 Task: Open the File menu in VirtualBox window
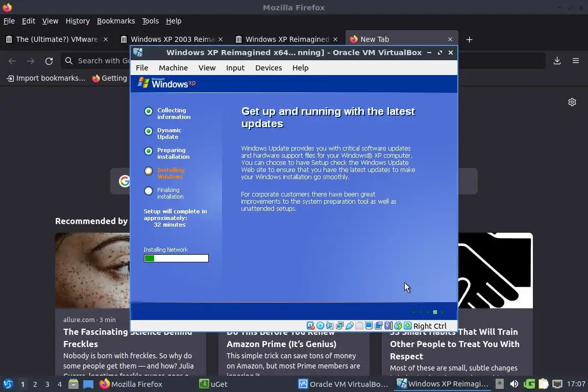pos(142,68)
